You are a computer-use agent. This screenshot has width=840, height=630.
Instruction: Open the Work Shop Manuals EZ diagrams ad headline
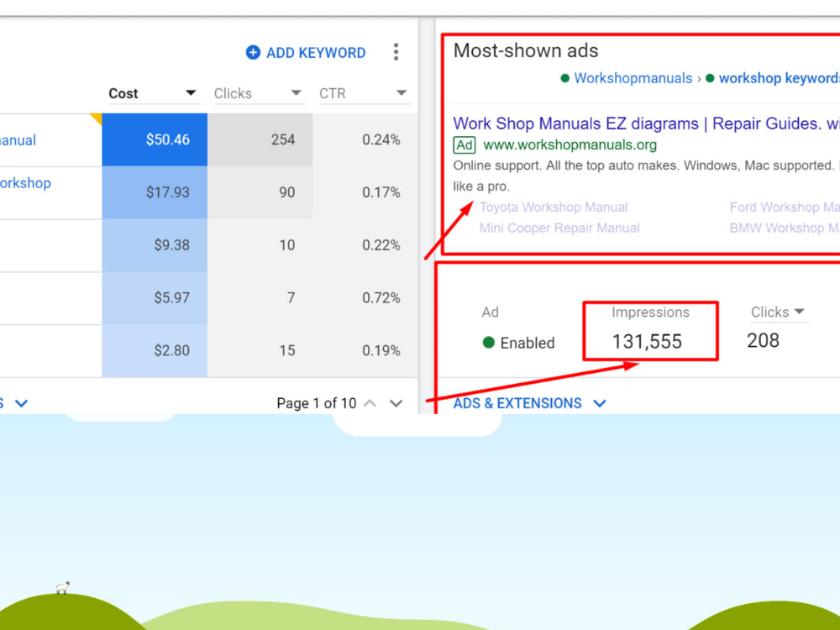[646, 123]
